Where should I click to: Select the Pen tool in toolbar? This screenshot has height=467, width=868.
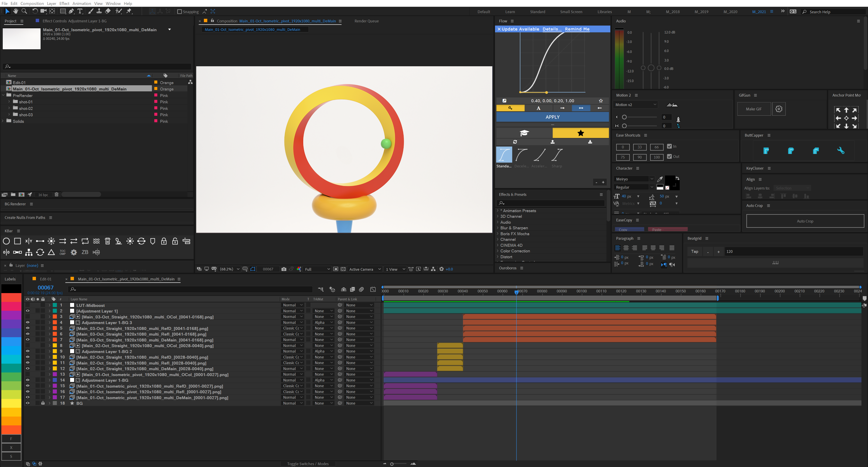point(71,11)
